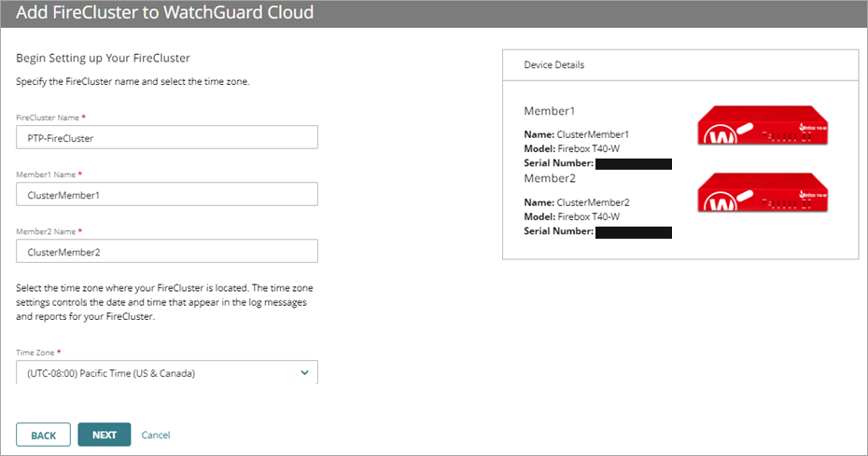Click the NEXT button
The image size is (868, 456).
[x=105, y=435]
